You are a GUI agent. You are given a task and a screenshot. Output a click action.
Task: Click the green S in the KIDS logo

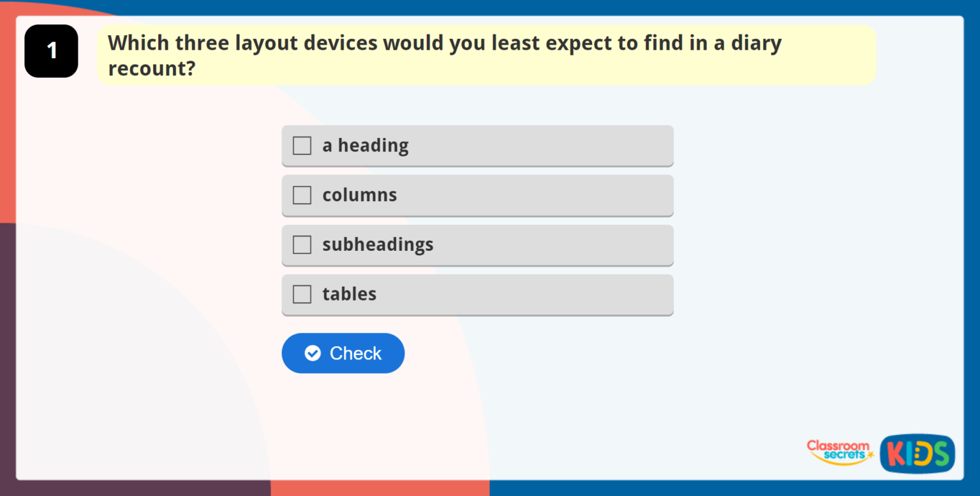[x=942, y=454]
